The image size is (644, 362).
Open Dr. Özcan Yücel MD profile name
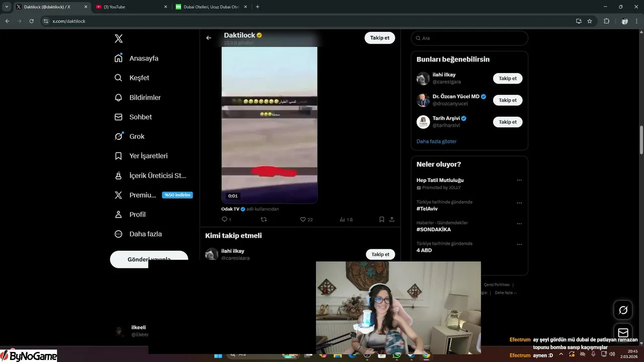(456, 97)
